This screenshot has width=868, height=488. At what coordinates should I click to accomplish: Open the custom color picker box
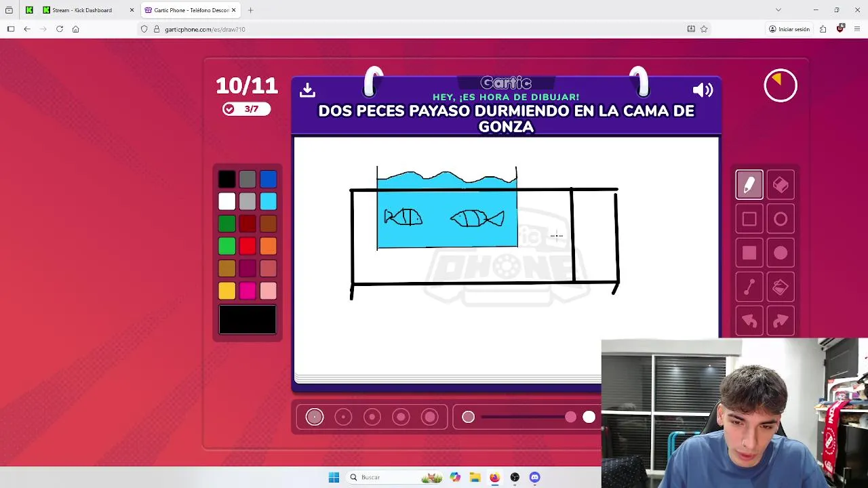(248, 319)
